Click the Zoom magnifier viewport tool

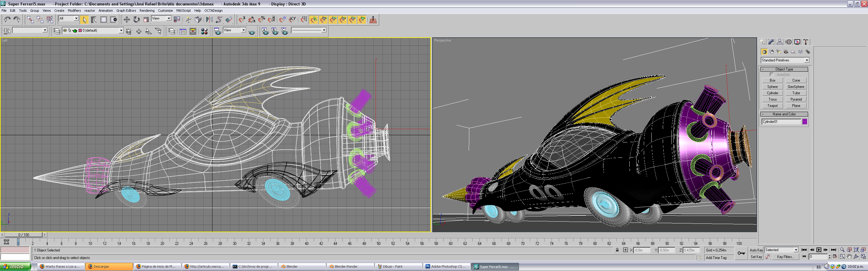842,250
